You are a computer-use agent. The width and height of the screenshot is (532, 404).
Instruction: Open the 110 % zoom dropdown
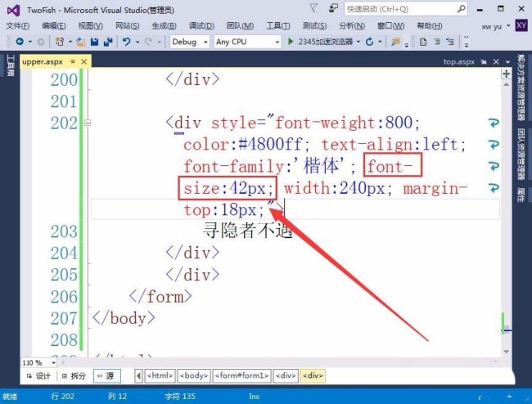[x=39, y=362]
